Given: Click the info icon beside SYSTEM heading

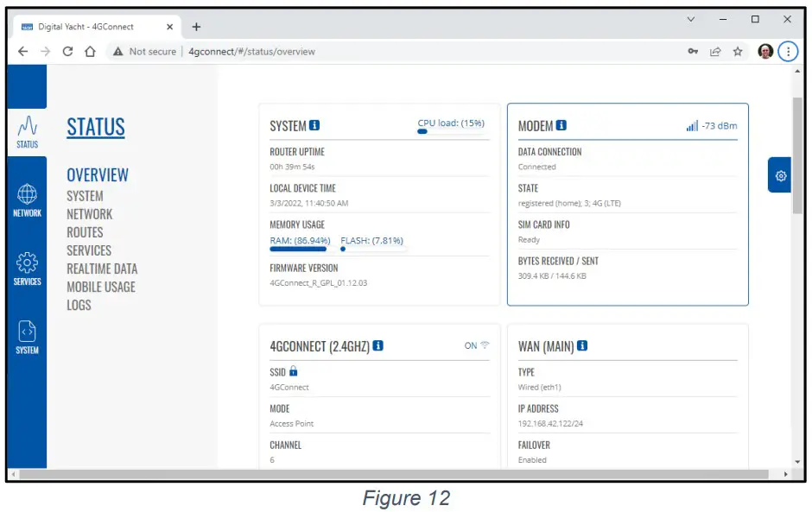Looking at the screenshot, I should [314, 125].
